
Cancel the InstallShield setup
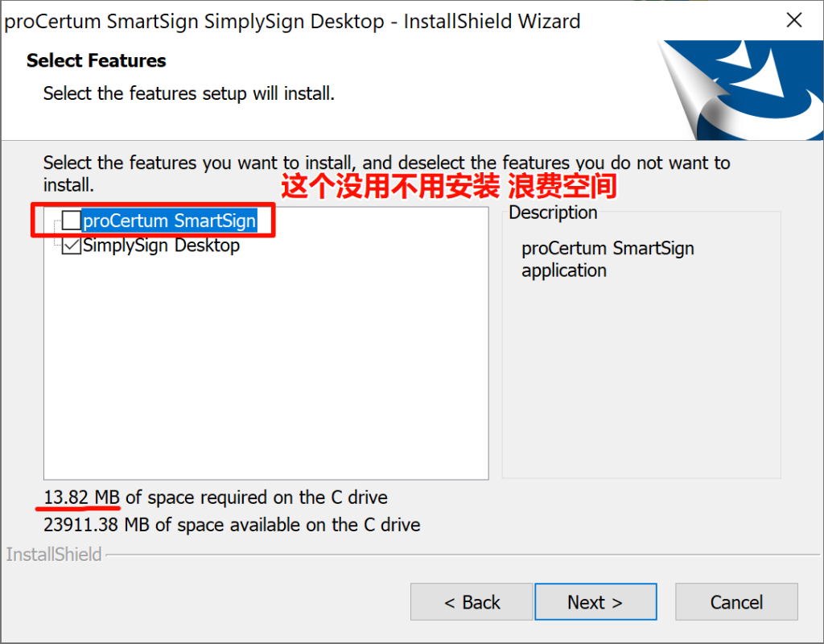pos(736,602)
